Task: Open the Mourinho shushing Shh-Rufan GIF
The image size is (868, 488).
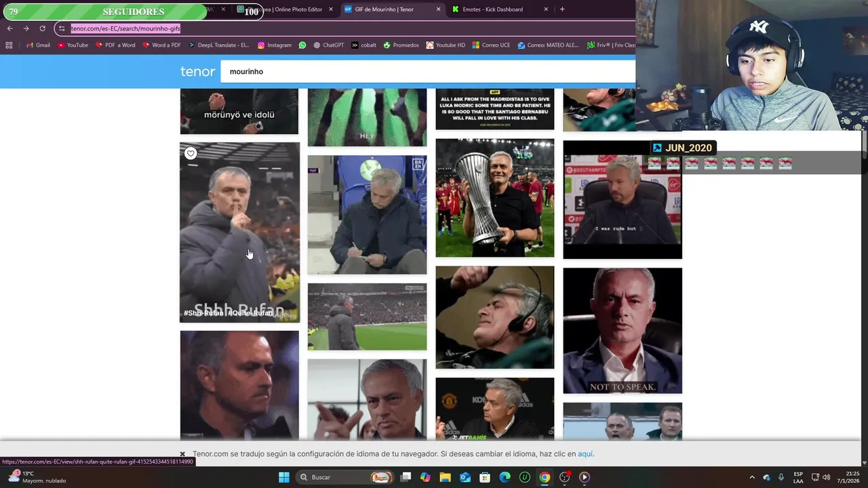Action: click(x=239, y=232)
